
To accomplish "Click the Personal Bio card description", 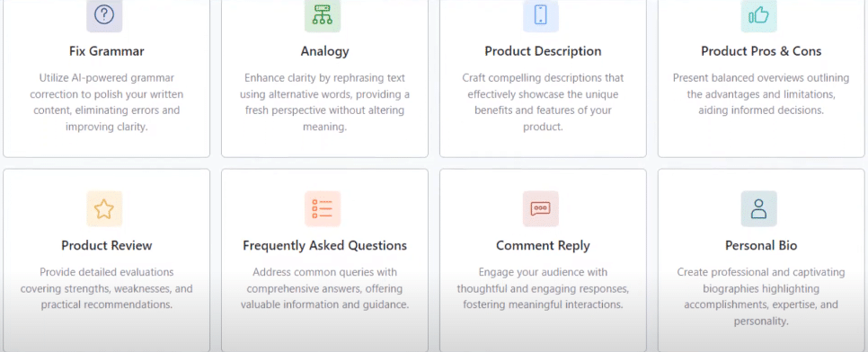I will 761,296.
